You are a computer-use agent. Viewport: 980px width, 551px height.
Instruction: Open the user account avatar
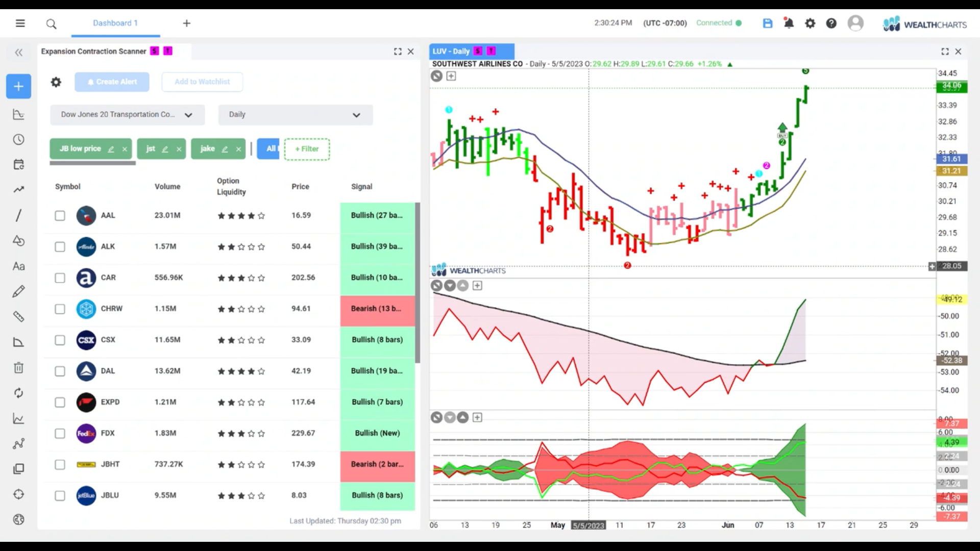(x=855, y=23)
